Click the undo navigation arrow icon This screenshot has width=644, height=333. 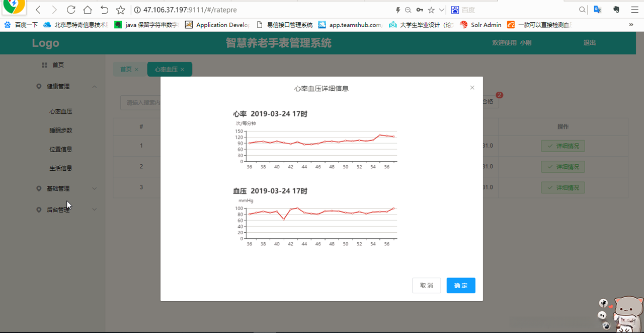coord(104,9)
